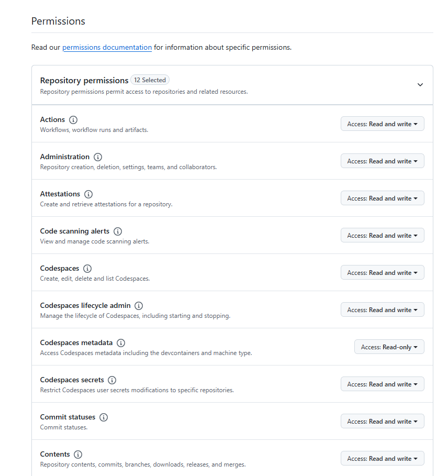
Task: Click the Codespaces metadata info icon
Action: click(x=121, y=343)
